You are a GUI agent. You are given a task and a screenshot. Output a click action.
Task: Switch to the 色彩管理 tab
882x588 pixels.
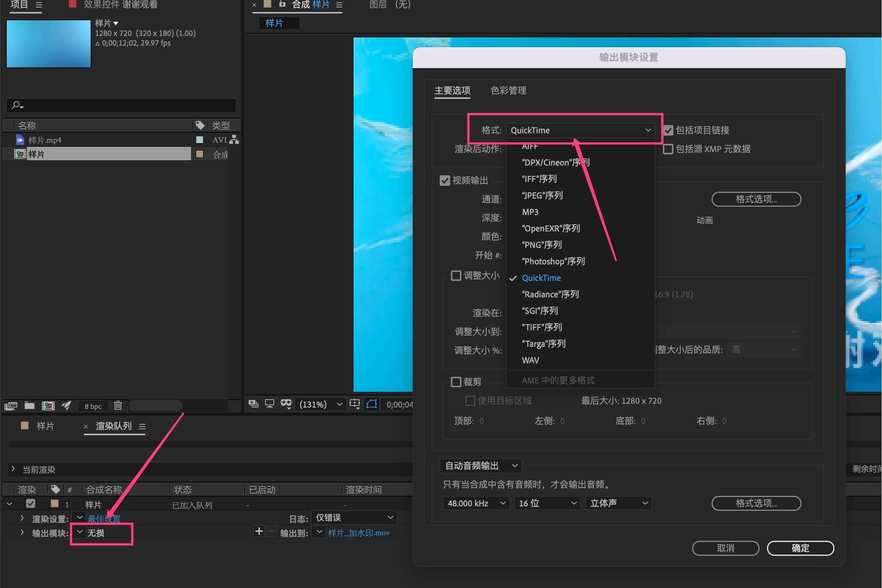[508, 90]
